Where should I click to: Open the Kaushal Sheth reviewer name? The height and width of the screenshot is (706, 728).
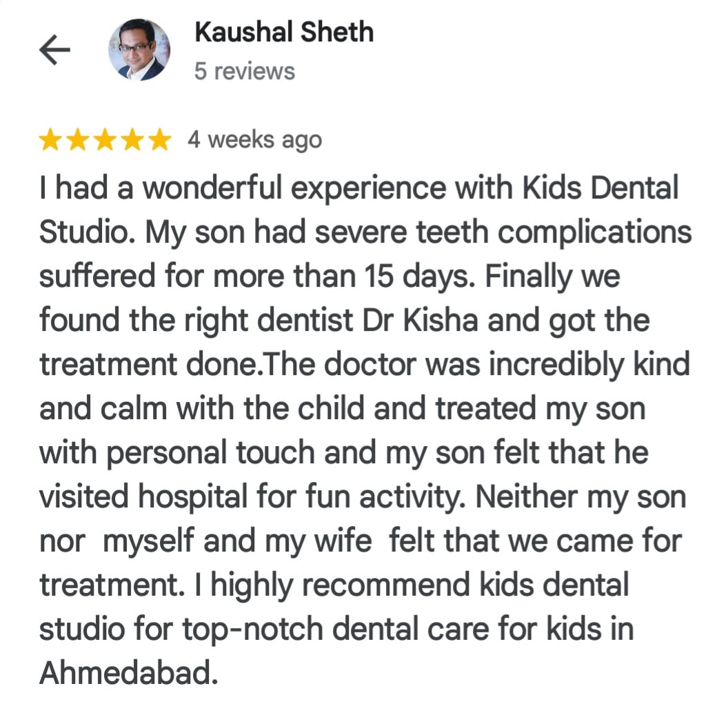click(x=284, y=32)
